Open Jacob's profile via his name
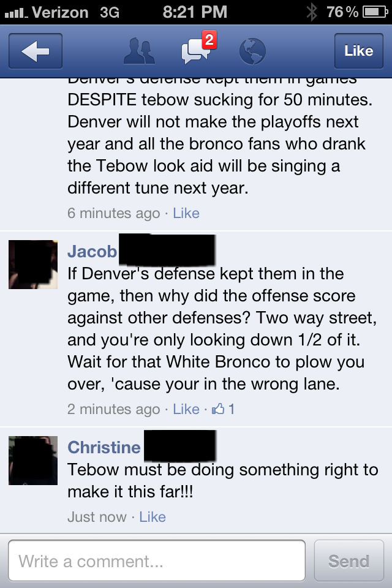 coord(92,251)
